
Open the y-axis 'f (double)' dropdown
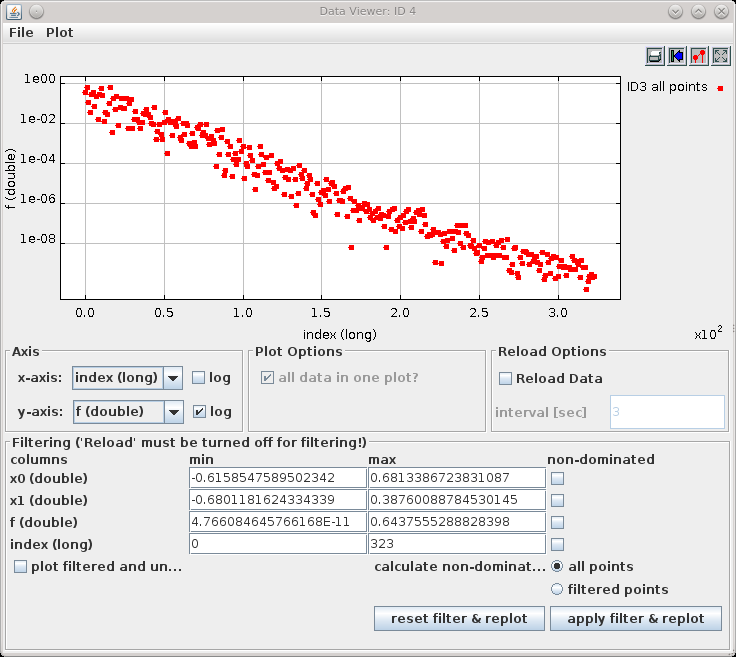click(128, 412)
